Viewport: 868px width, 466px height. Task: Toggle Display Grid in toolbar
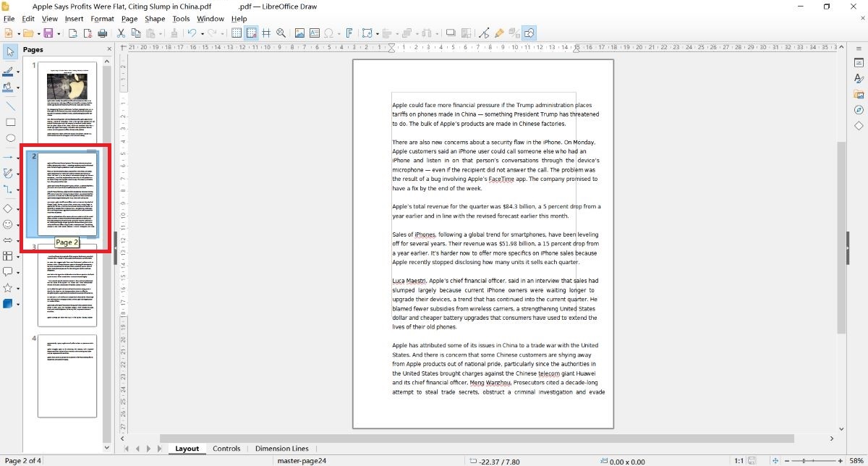pos(236,33)
